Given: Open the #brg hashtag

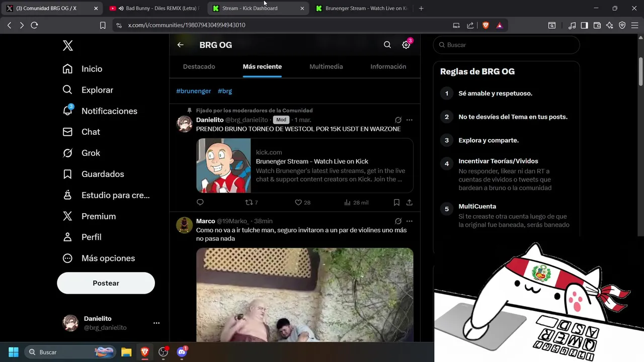Looking at the screenshot, I should (x=225, y=91).
